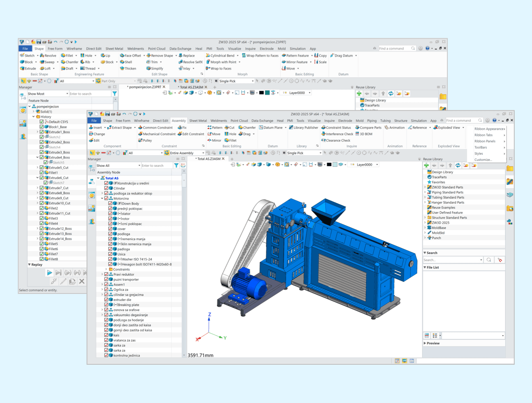
Task: Toggle the extruder die checkbox
Action: pyautogui.click(x=106, y=300)
